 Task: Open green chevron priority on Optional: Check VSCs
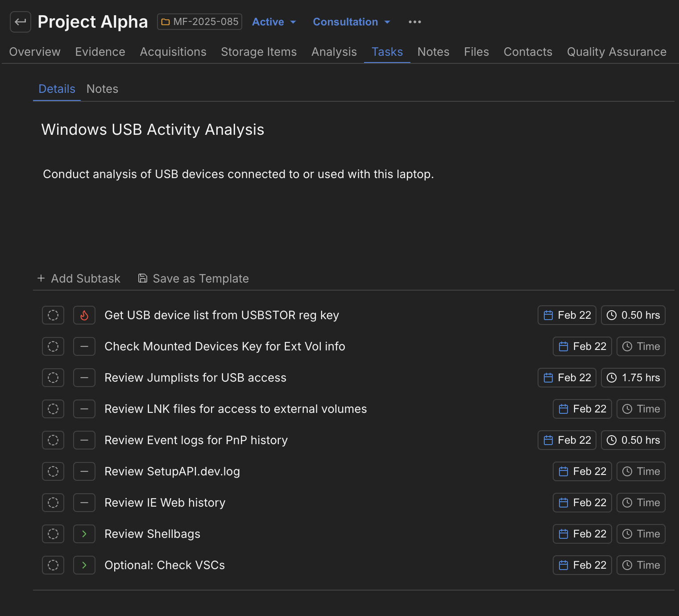tap(84, 565)
